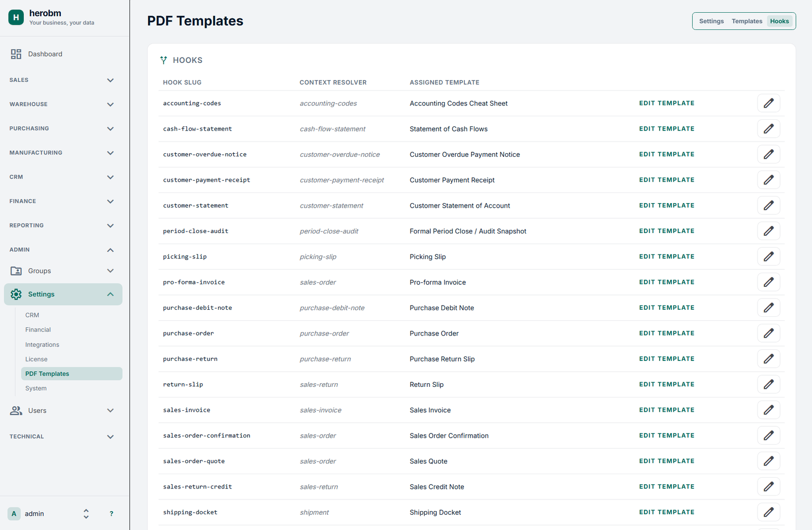Expand the Warehouse sidebar section
This screenshot has height=530, width=812.
point(110,105)
